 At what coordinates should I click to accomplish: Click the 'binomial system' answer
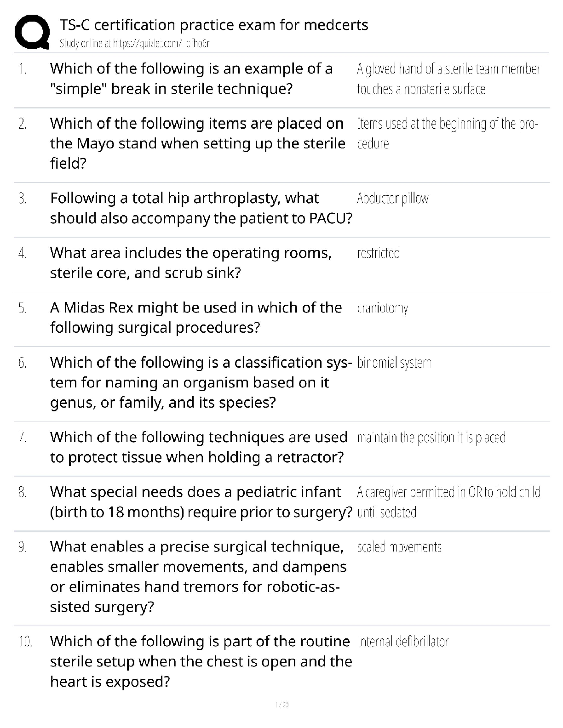click(x=394, y=363)
